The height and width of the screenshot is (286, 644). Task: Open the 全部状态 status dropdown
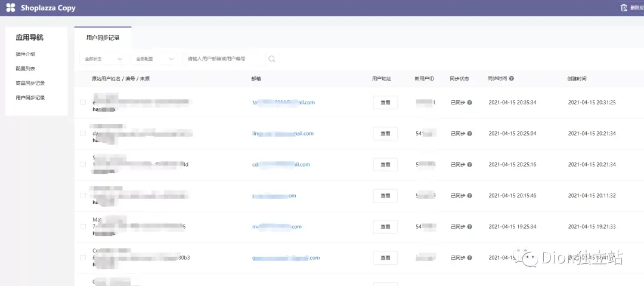pyautogui.click(x=103, y=59)
